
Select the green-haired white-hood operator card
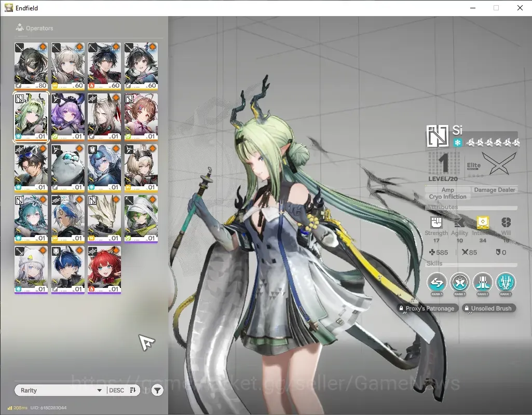click(x=141, y=219)
